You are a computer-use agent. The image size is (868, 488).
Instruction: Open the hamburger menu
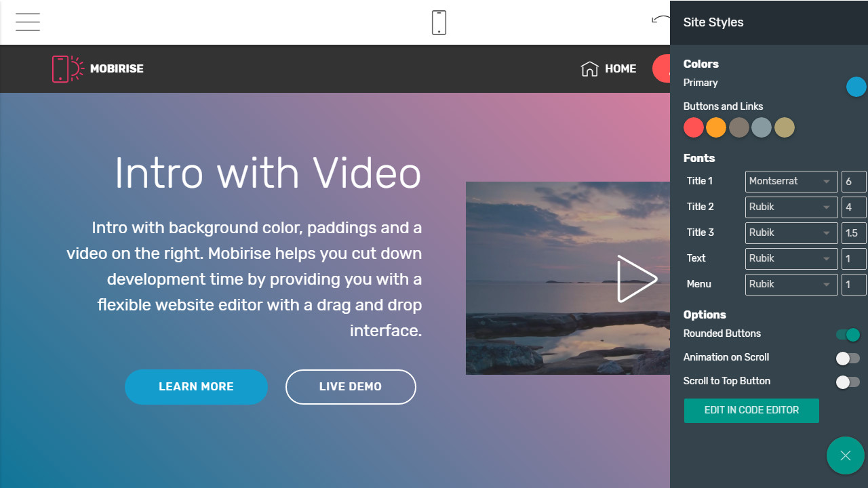[28, 22]
